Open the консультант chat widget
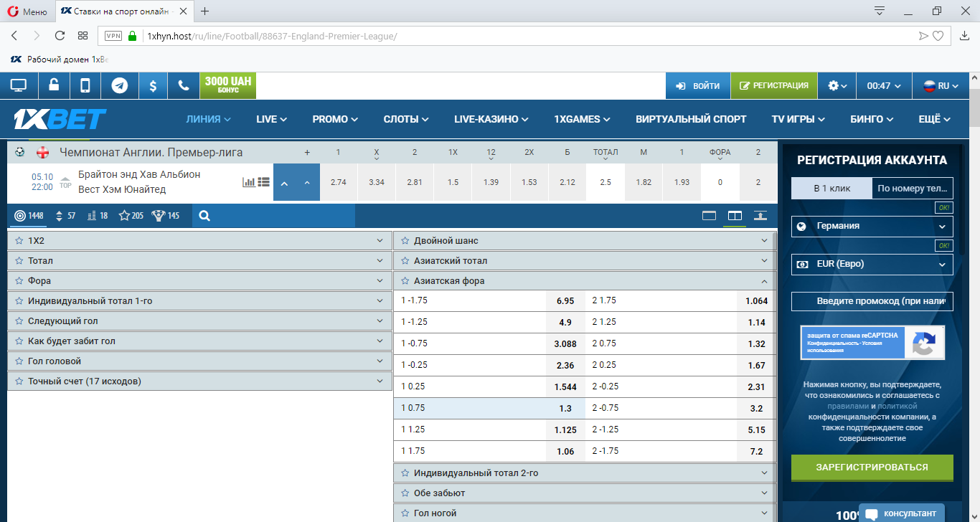980x522 pixels. pyautogui.click(x=902, y=513)
